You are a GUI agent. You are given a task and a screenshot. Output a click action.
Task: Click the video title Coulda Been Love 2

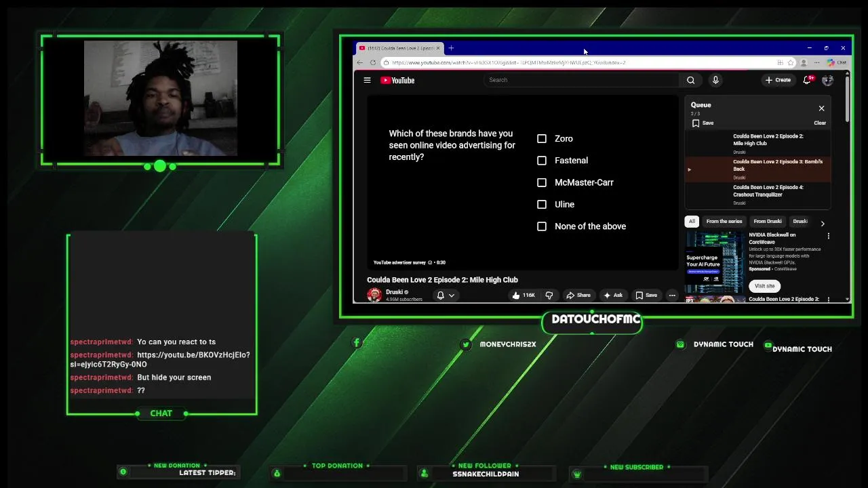(x=442, y=280)
